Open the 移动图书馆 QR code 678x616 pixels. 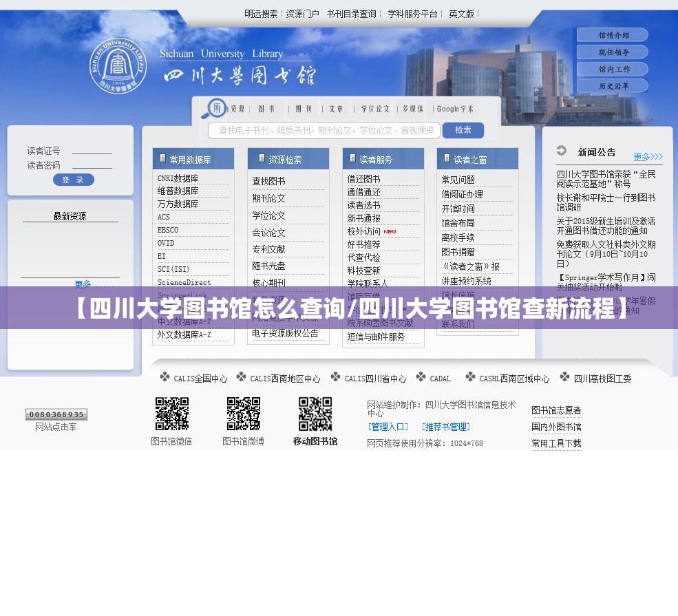pos(315,414)
